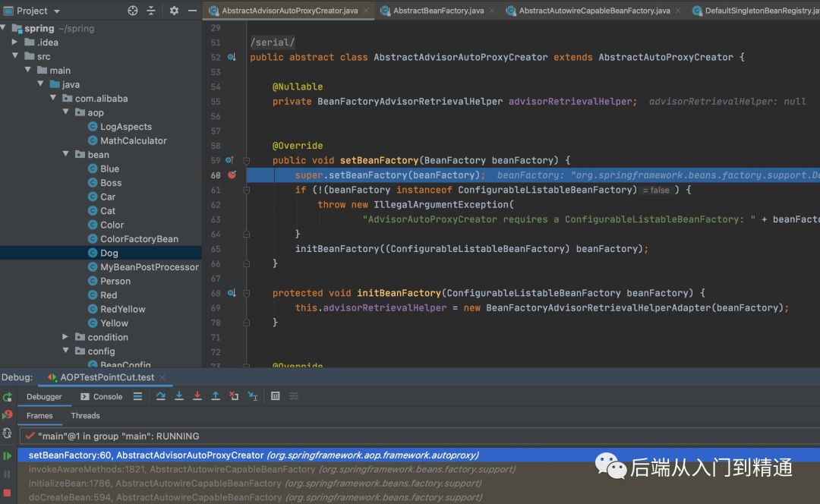Hide the Project tool window
This screenshot has height=504, width=820.
192,11
